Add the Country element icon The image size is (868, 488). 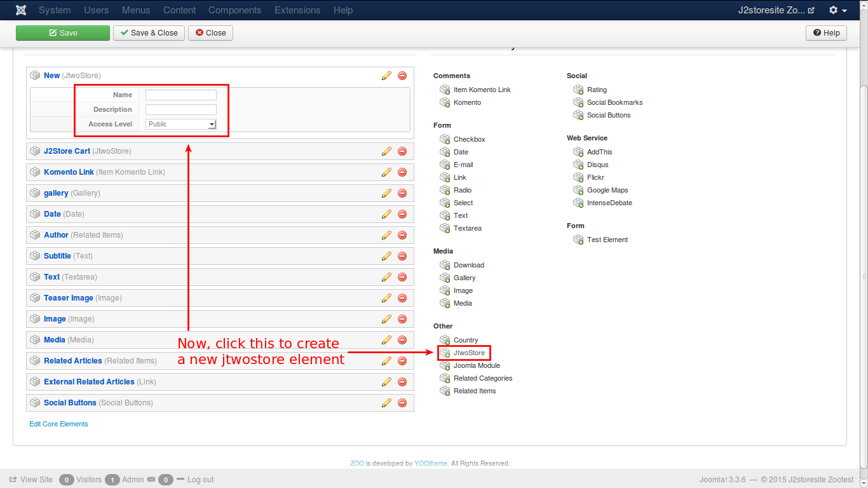click(445, 340)
